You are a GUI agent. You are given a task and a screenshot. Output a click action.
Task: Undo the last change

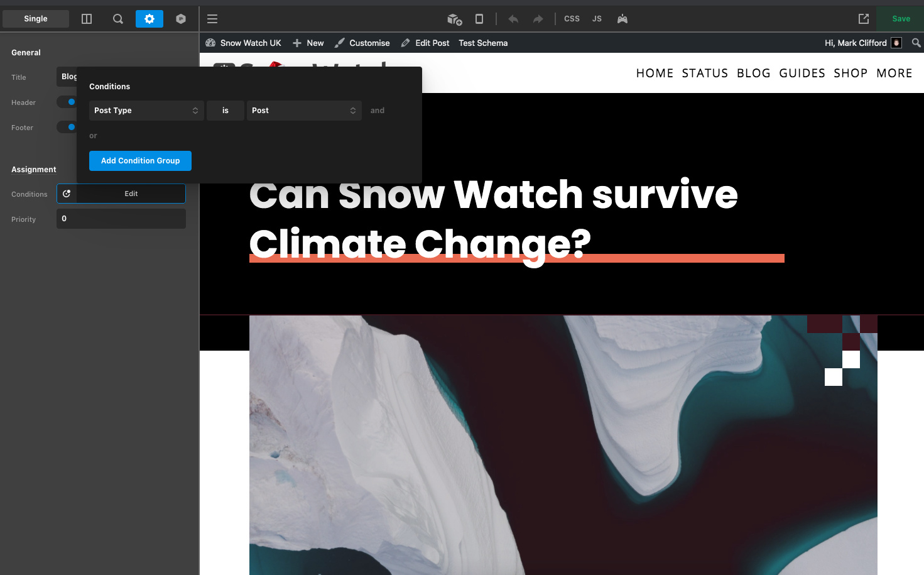[x=513, y=19]
